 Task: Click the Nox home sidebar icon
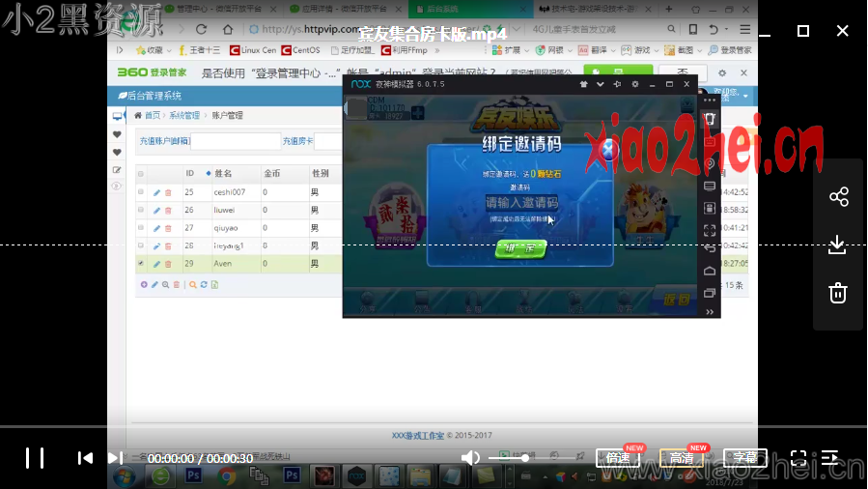pos(710,271)
